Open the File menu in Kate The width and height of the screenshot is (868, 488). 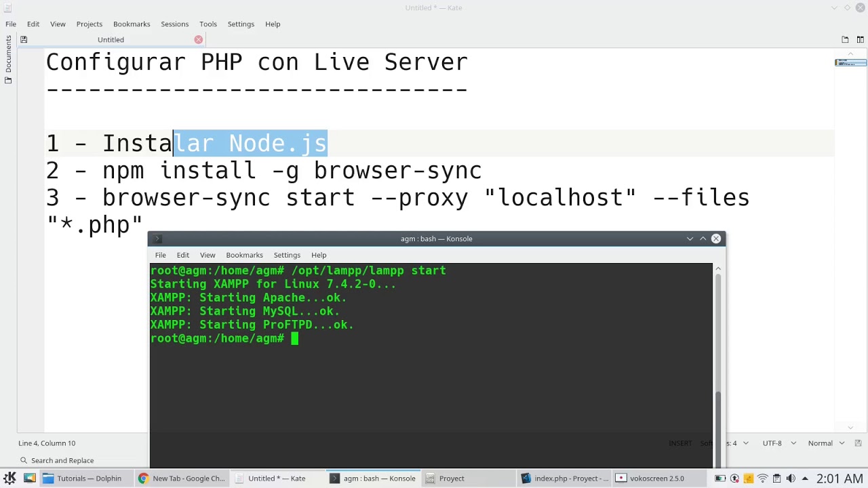(11, 24)
